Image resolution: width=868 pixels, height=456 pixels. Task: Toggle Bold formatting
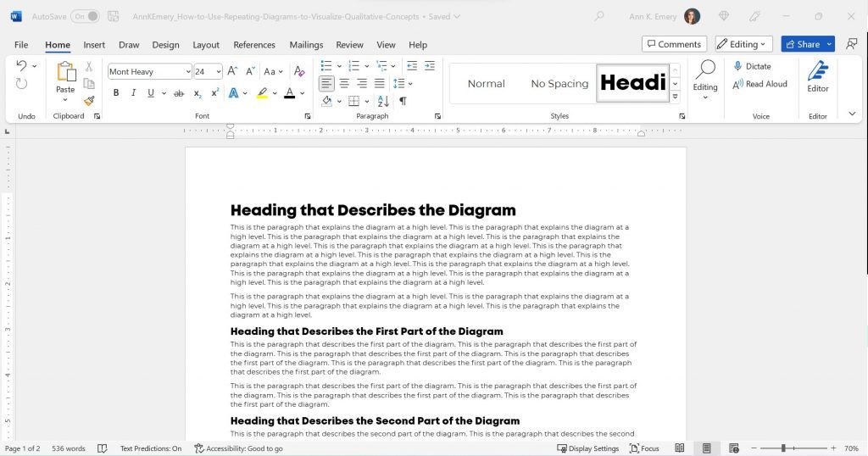pos(115,93)
